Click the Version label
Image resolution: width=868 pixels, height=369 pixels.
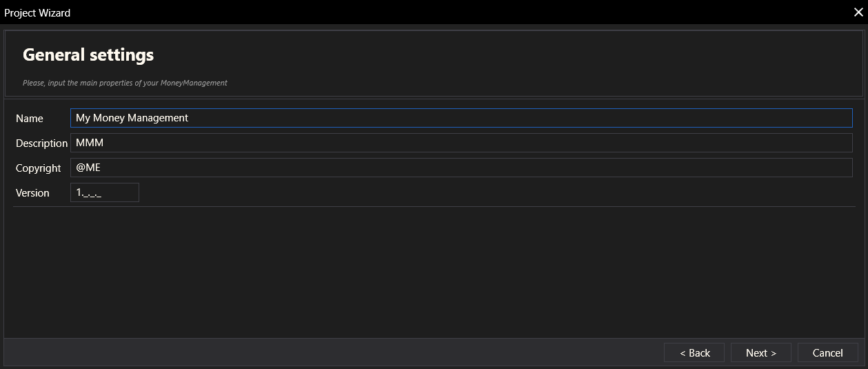pos(32,193)
